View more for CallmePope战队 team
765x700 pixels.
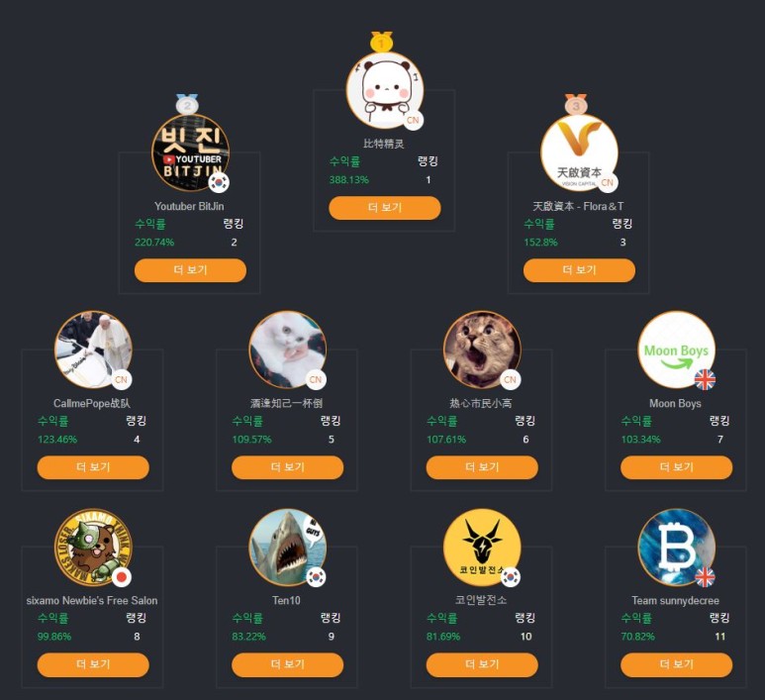tap(93, 467)
